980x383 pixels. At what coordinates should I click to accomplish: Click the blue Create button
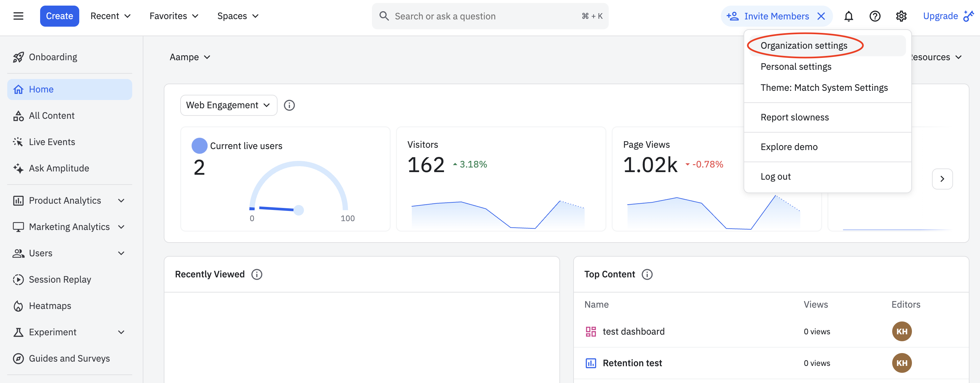click(x=59, y=16)
